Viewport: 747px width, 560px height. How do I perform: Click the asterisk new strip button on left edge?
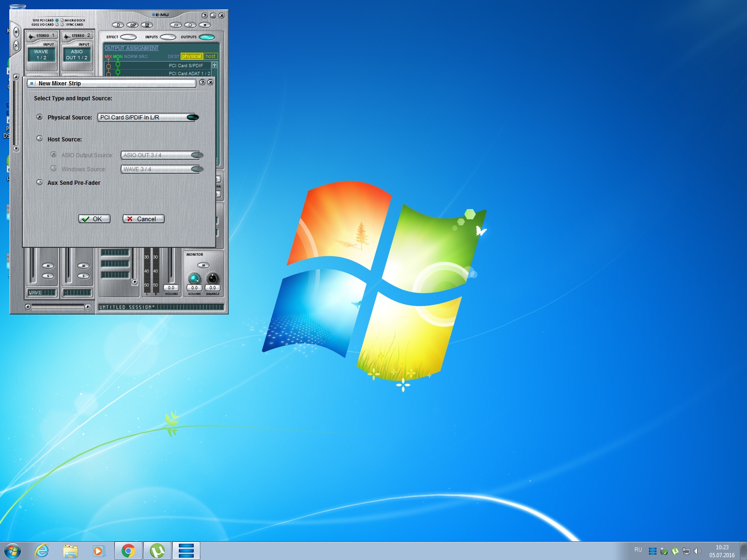16,32
